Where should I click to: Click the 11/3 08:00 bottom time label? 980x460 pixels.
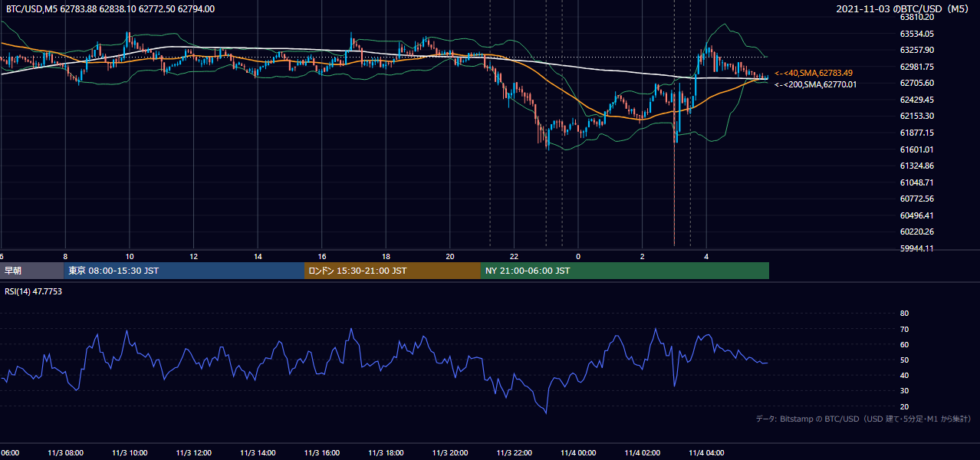(x=65, y=453)
